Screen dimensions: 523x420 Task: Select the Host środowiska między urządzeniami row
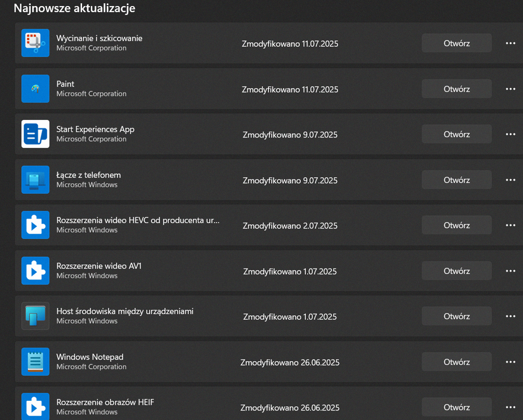pos(269,316)
